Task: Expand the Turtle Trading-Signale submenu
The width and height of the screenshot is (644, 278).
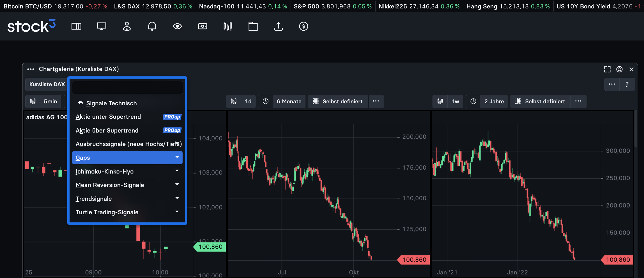Action: (127, 212)
